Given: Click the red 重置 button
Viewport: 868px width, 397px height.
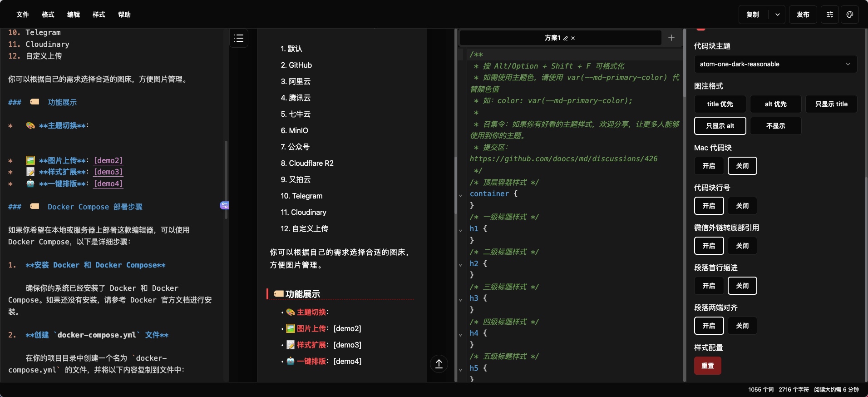Looking at the screenshot, I should click(708, 366).
